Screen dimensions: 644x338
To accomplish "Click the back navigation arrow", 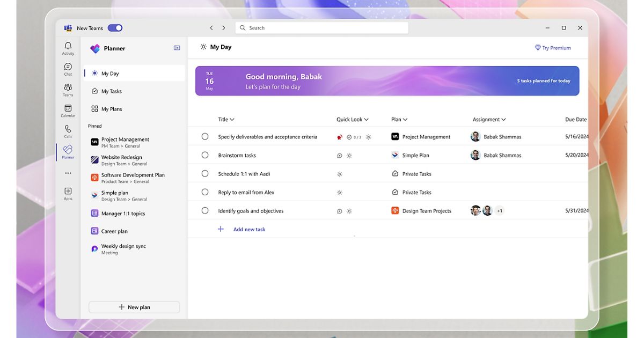I will pos(211,28).
